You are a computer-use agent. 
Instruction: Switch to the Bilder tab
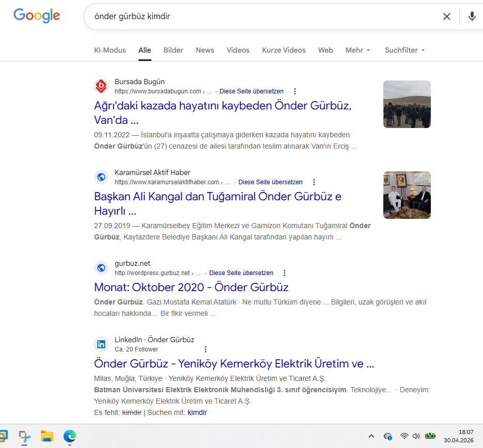(x=173, y=50)
